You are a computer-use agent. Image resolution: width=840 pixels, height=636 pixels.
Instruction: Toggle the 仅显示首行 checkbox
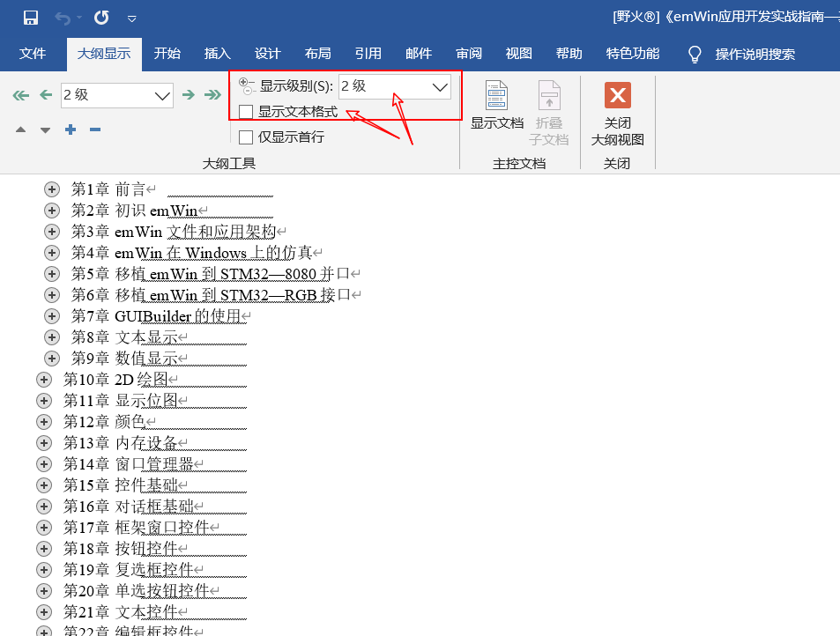(246, 137)
